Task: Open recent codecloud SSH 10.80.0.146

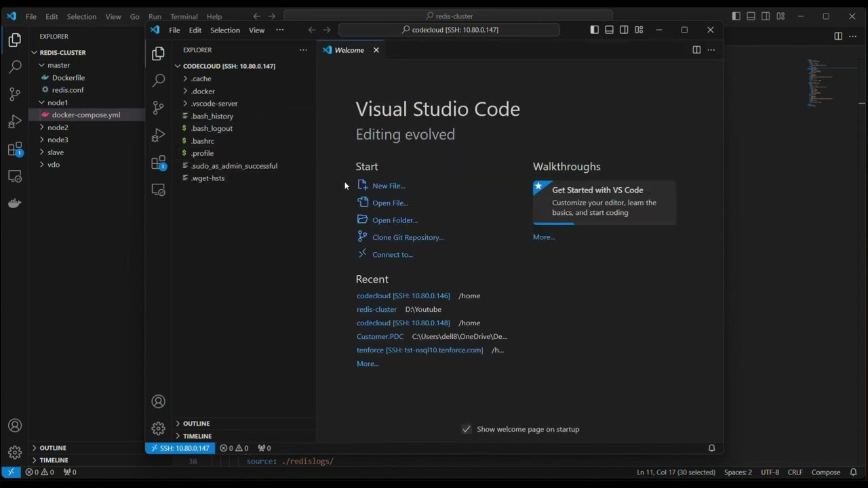Action: click(403, 296)
